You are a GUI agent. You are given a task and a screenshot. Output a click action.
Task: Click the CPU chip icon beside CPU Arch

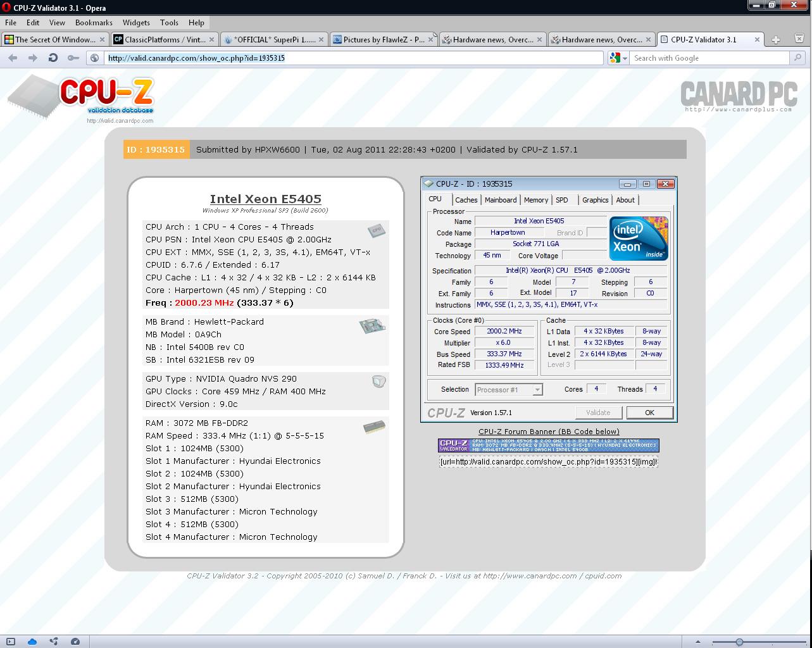[x=377, y=230]
